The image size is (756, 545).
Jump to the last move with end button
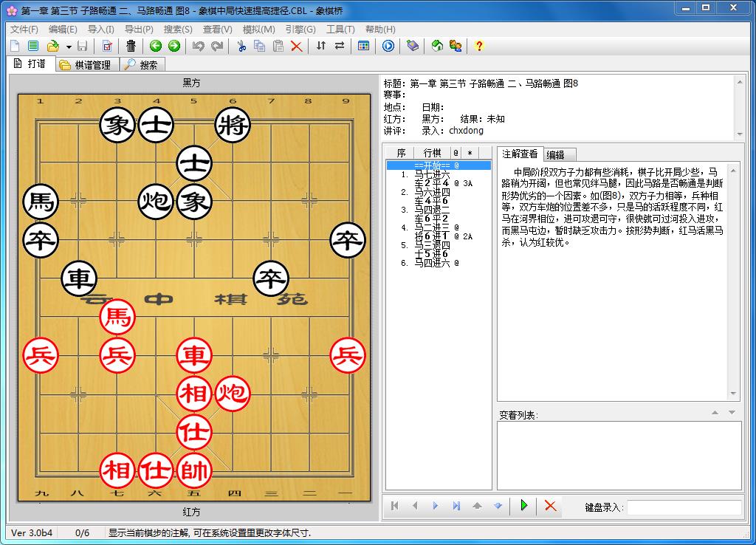pyautogui.click(x=456, y=506)
